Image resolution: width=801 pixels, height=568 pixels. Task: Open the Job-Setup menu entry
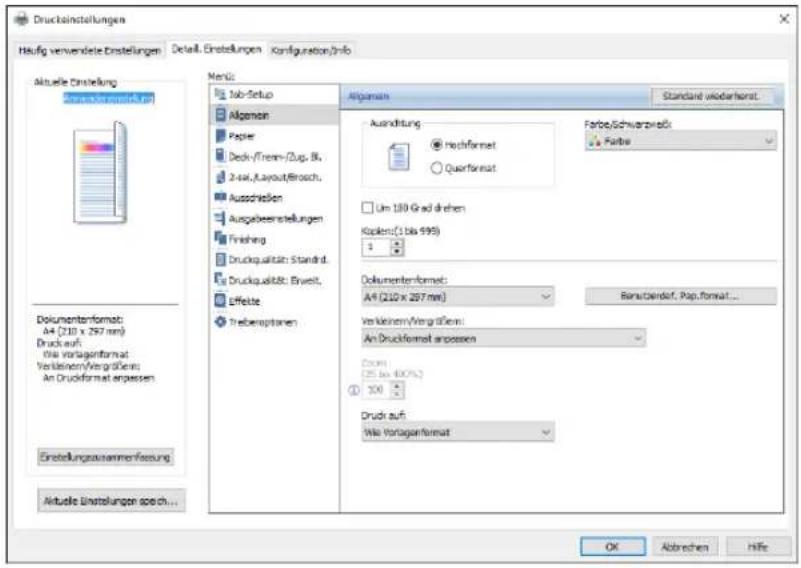pyautogui.click(x=274, y=94)
